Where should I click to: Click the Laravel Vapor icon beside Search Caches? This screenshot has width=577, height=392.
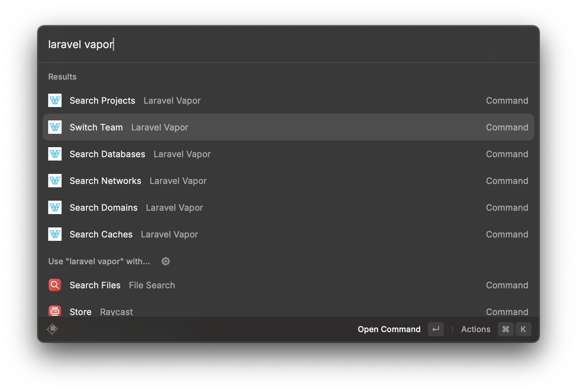click(x=55, y=234)
